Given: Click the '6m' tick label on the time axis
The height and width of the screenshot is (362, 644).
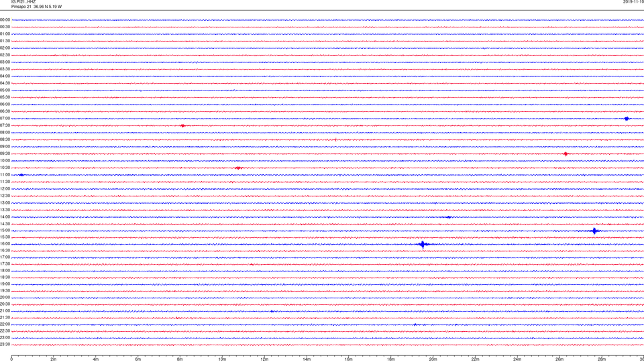Looking at the screenshot, I should point(138,359).
